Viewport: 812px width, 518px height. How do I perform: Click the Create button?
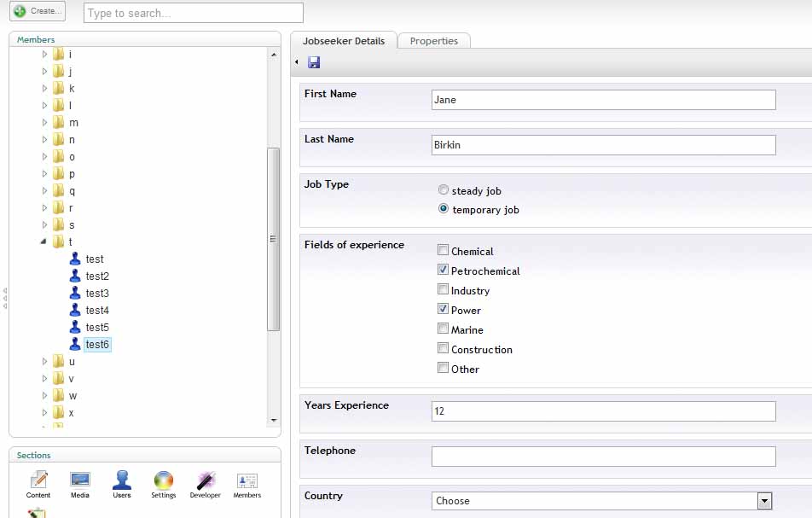tap(38, 11)
